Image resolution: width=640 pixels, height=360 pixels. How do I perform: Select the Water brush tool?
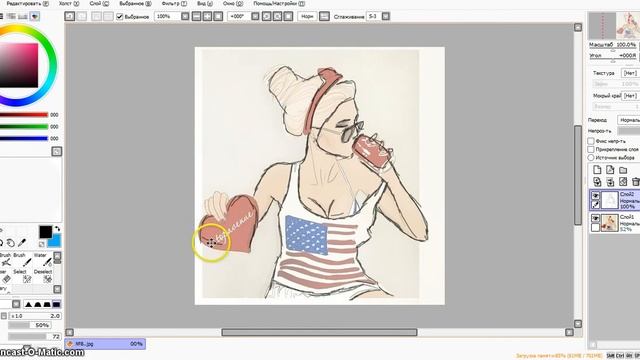click(x=43, y=260)
